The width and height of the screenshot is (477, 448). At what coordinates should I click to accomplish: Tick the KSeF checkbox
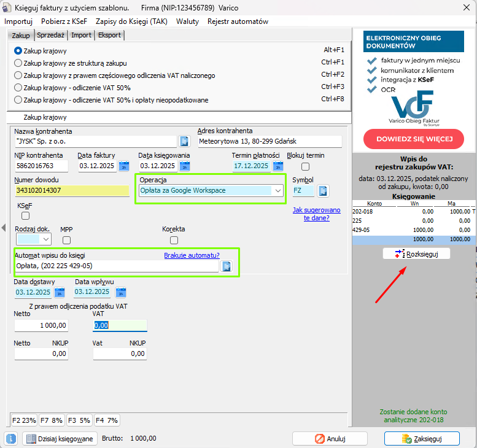[25, 215]
